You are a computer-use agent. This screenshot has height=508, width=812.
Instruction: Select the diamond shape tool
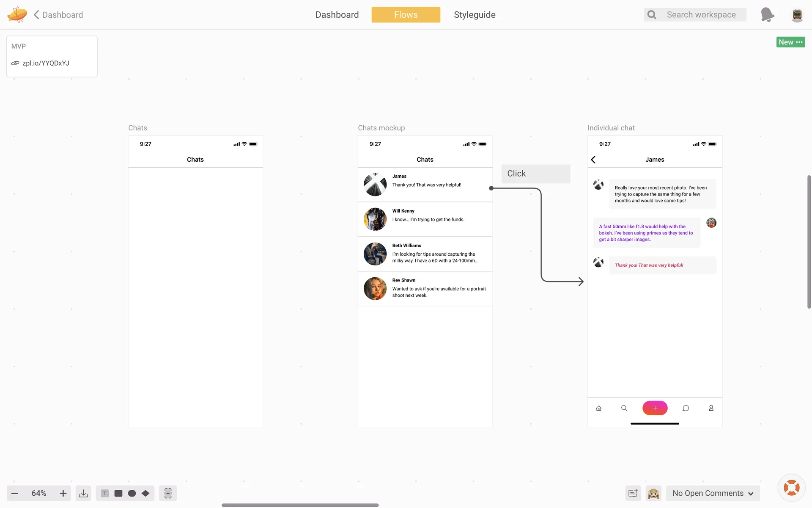pos(145,493)
